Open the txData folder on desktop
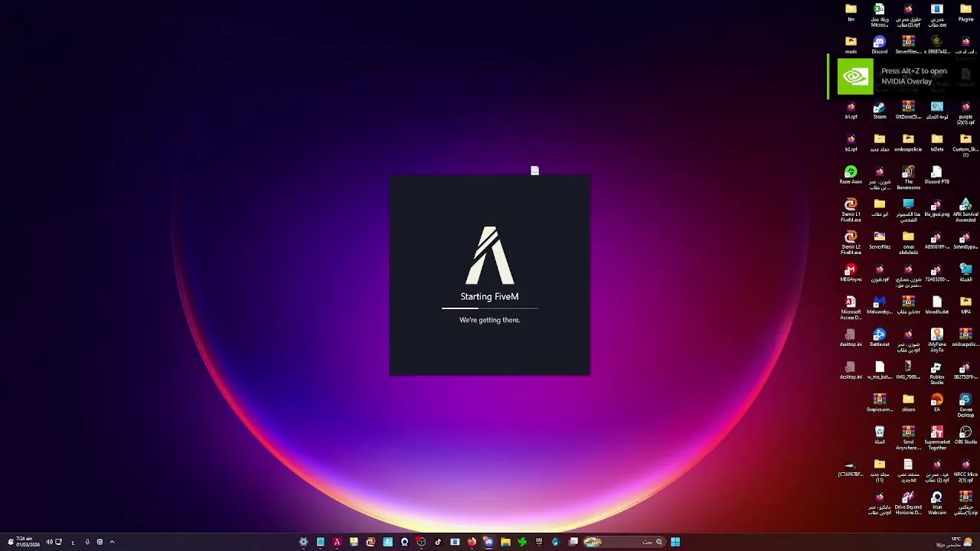Screen dimensions: 980x551 coord(936,143)
